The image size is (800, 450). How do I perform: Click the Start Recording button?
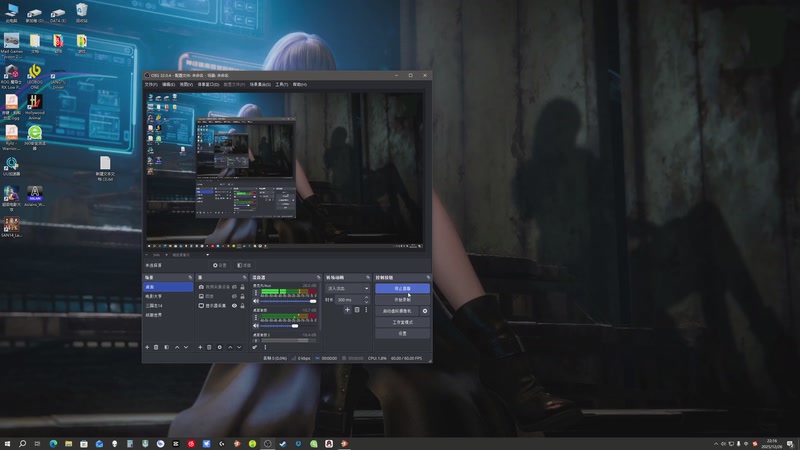click(403, 299)
